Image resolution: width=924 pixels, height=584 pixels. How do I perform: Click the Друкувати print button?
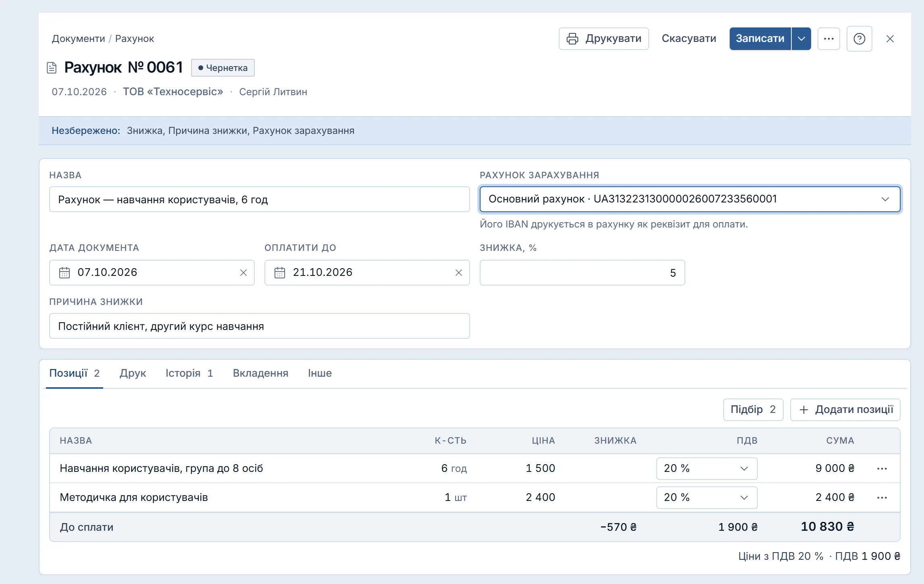pyautogui.click(x=604, y=39)
